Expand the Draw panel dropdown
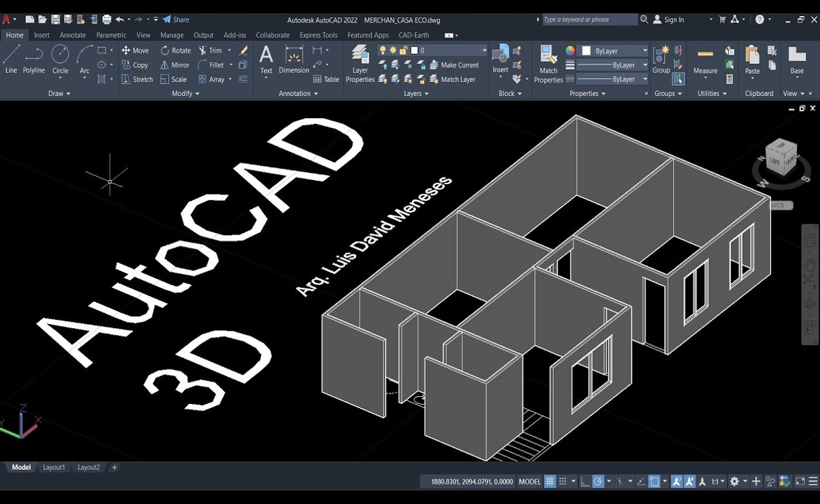This screenshot has width=820, height=504. tap(59, 93)
